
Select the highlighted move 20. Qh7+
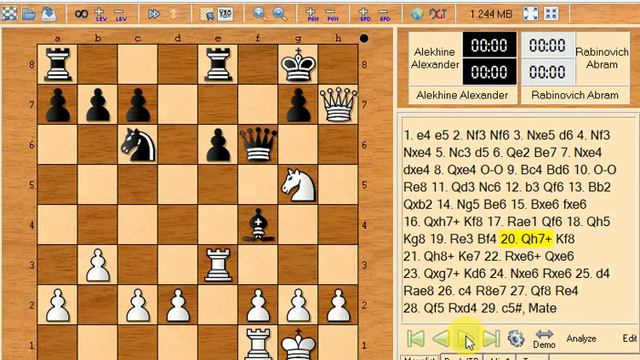pos(526,239)
